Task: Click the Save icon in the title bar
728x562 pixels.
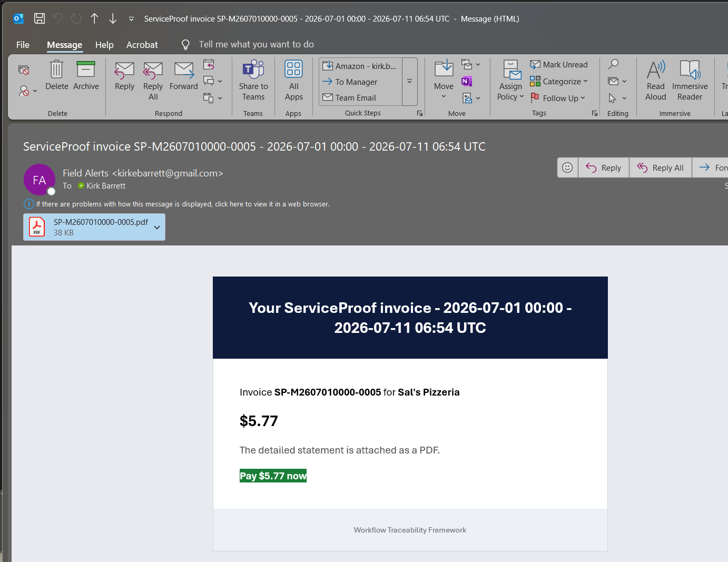Action: coord(40,18)
